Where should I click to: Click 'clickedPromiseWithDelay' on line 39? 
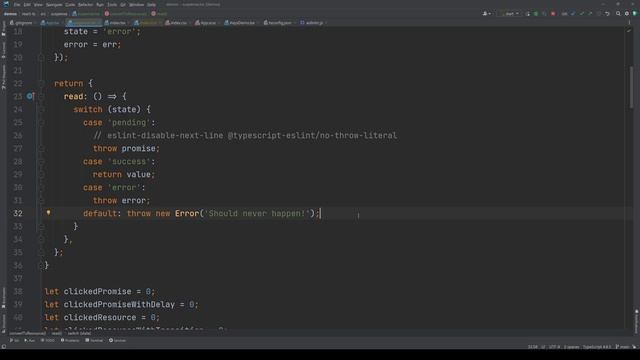tap(119, 304)
